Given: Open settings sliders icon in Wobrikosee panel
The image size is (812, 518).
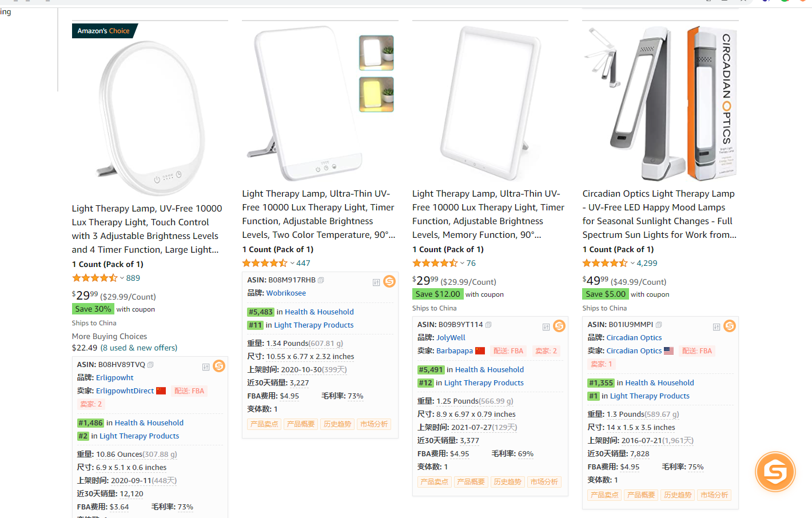Looking at the screenshot, I should tap(376, 282).
